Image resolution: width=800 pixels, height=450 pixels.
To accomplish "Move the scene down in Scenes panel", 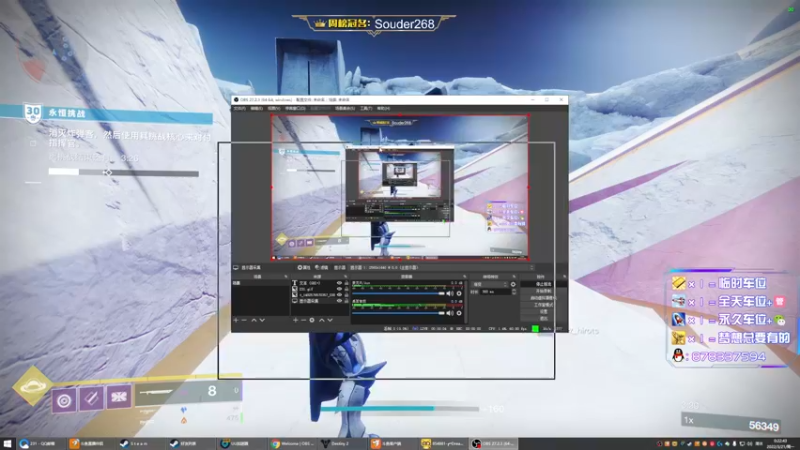I will 262,320.
